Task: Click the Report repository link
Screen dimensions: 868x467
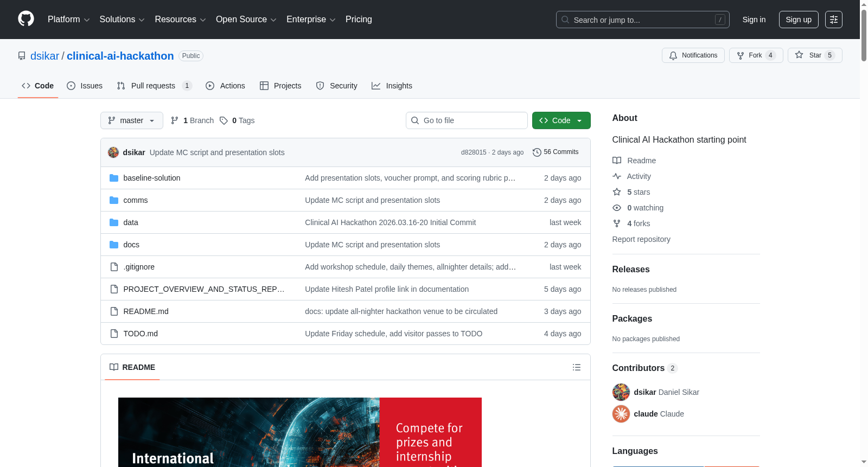Action: tap(641, 239)
